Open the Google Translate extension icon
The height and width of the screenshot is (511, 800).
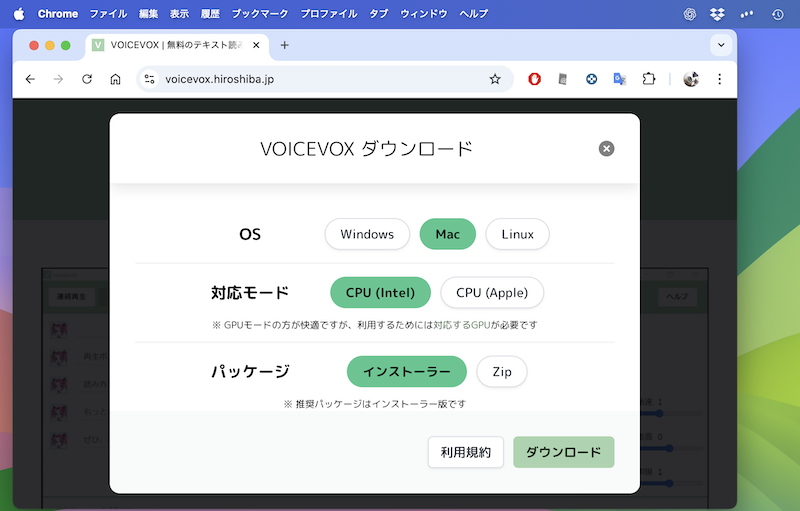619,79
